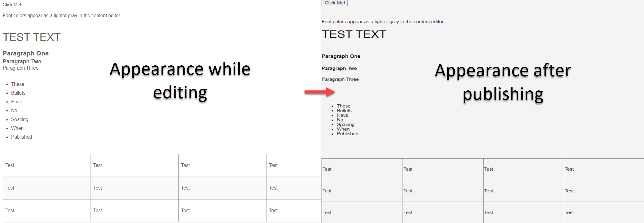Image resolution: width=644 pixels, height=223 pixels.
Task: Click the No bullet in editing list
Action: [14, 111]
